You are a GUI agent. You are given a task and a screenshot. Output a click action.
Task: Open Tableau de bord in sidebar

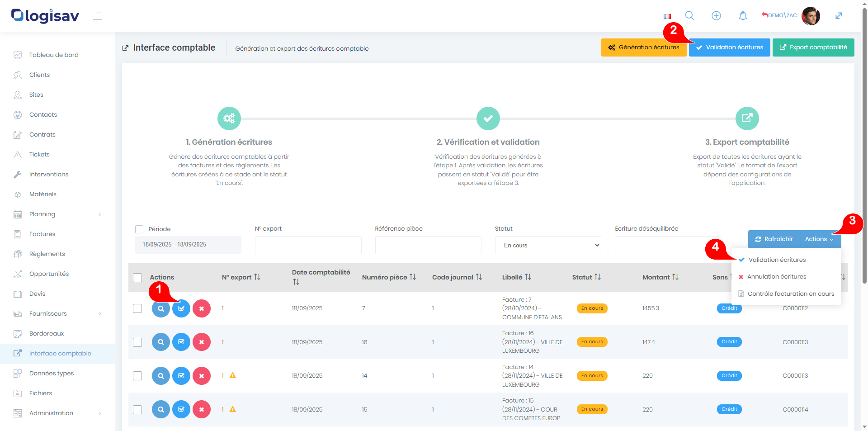point(54,55)
